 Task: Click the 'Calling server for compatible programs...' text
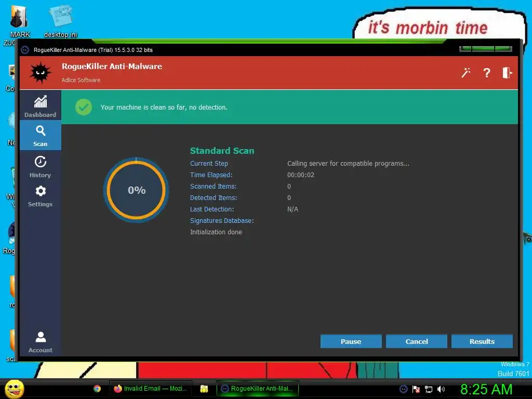tap(348, 164)
